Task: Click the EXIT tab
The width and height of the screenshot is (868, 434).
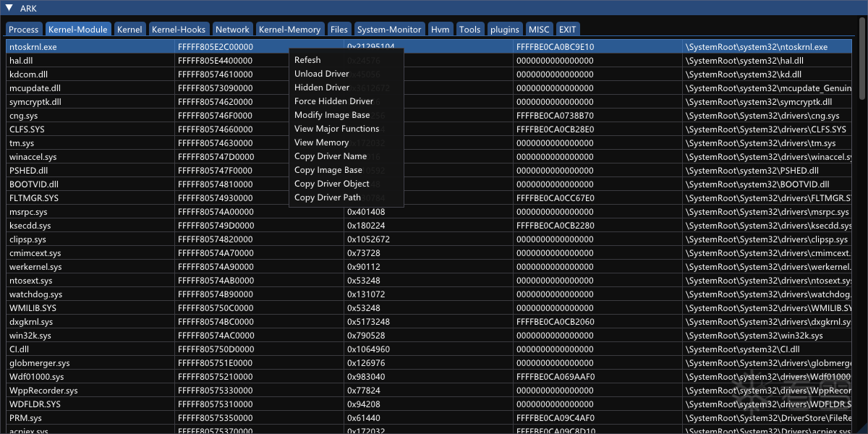Action: [x=568, y=29]
